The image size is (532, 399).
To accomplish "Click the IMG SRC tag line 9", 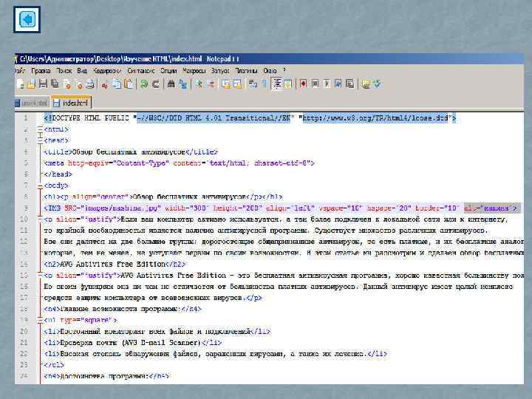I will click(x=282, y=208).
